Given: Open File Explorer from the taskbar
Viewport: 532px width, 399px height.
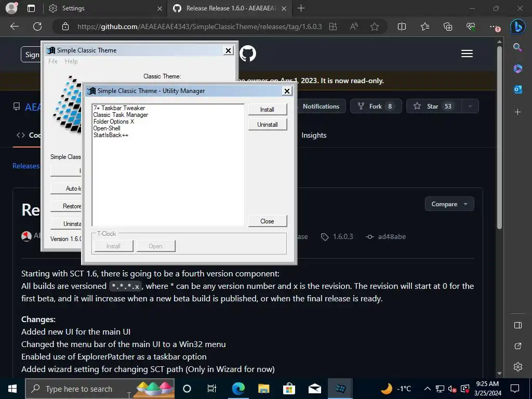Looking at the screenshot, I should (263, 389).
